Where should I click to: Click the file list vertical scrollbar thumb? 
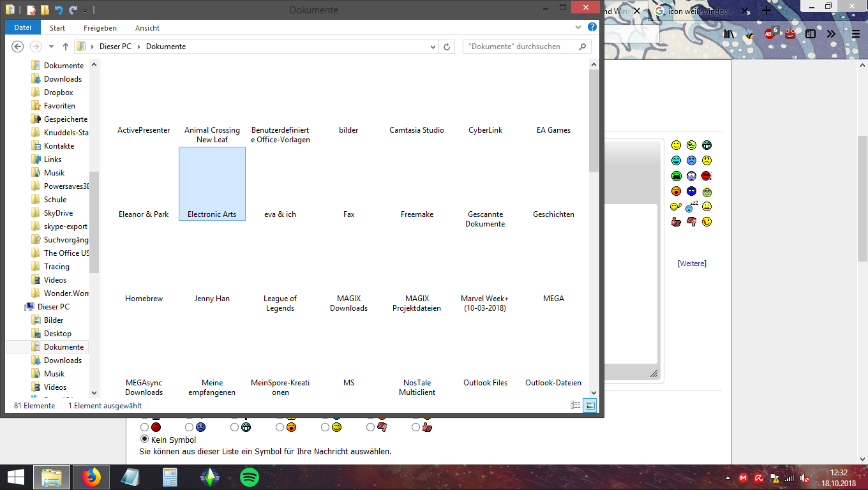594,121
